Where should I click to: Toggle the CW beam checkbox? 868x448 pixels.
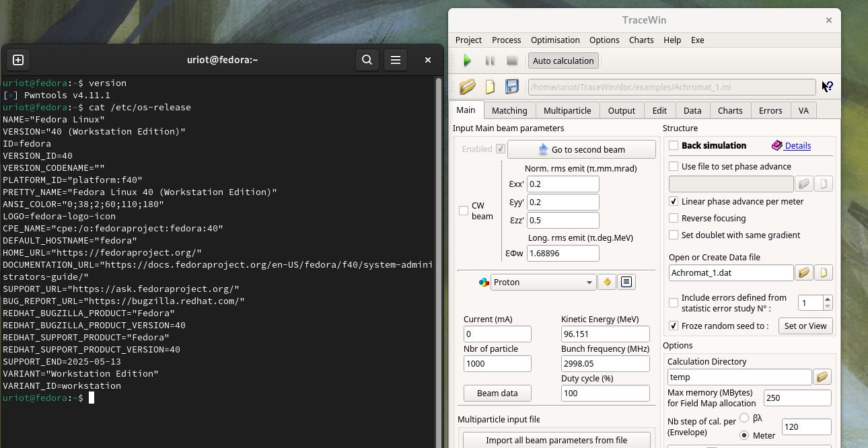point(464,211)
